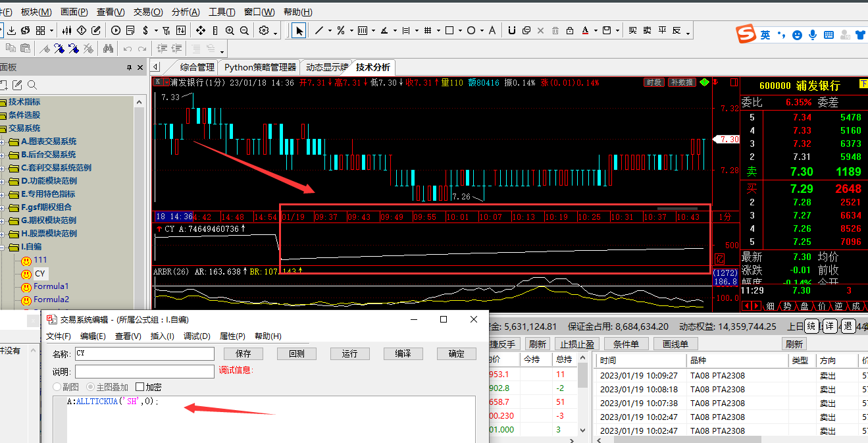Enable the 加密 checkbox
Screen dimensions: 868x443
(x=140, y=387)
